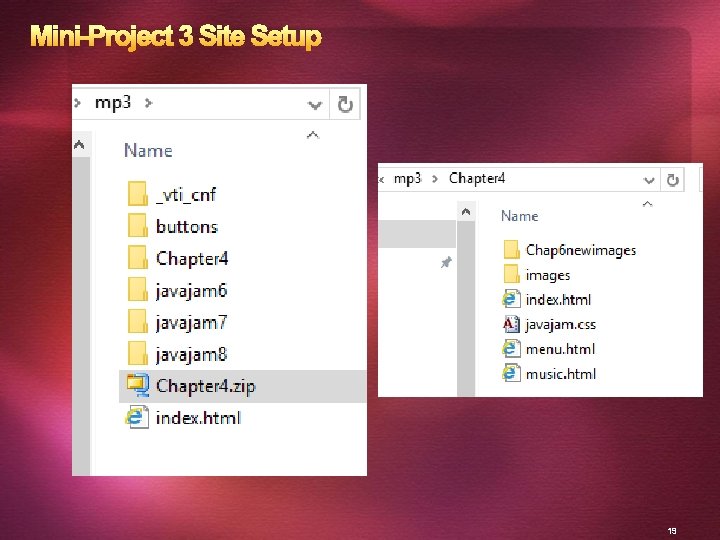
Task: Select the 'Chap6newimages' folder name
Action: [581, 250]
